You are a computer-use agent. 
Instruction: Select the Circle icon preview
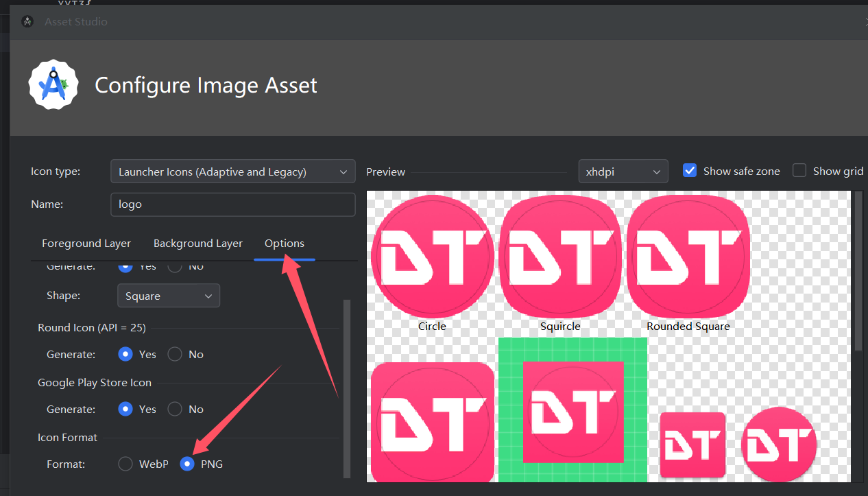pyautogui.click(x=433, y=257)
